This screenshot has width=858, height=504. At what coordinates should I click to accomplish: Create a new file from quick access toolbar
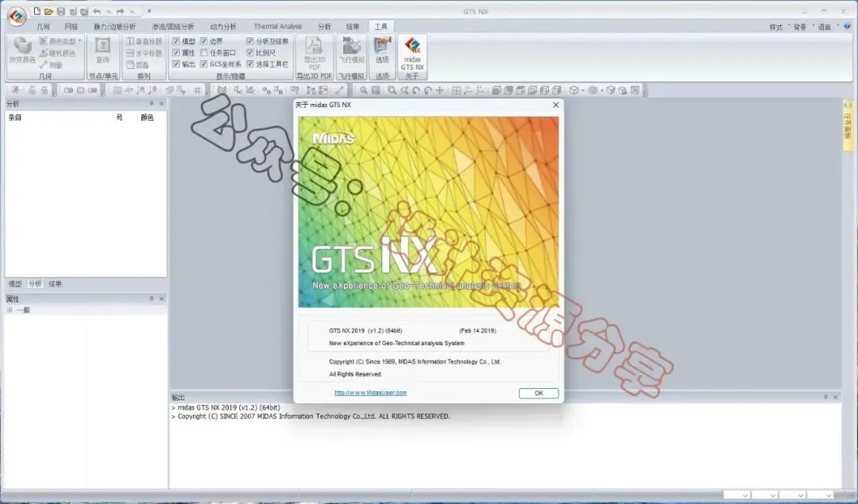[x=37, y=11]
